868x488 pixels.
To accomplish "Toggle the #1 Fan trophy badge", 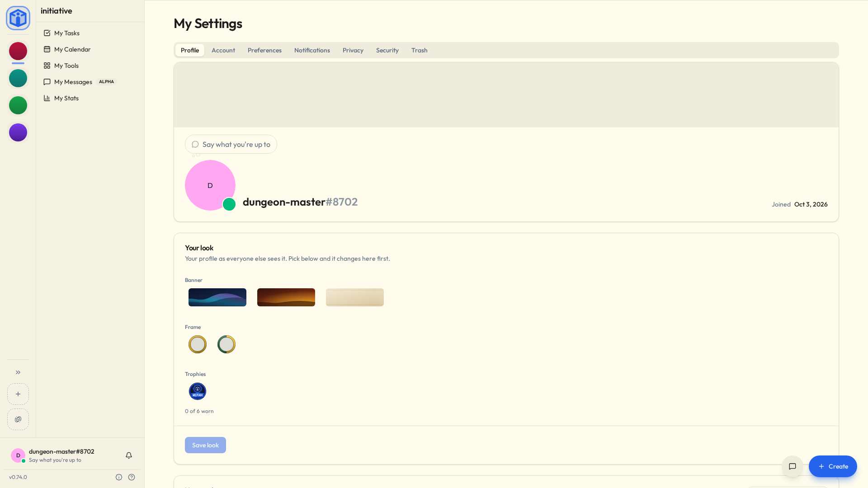I will pos(198,391).
